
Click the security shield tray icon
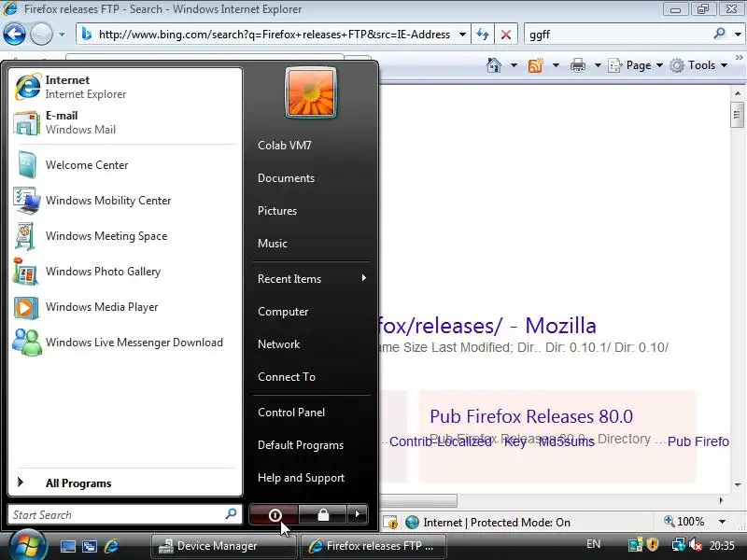[653, 544]
